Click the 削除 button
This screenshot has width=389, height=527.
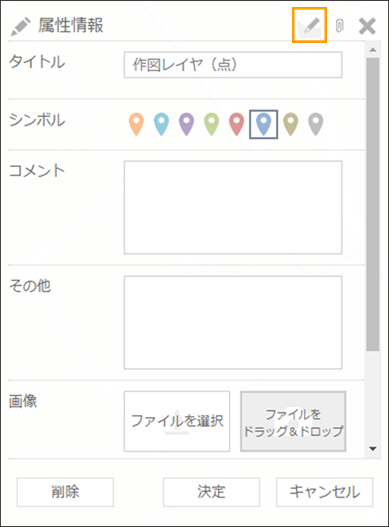65,492
